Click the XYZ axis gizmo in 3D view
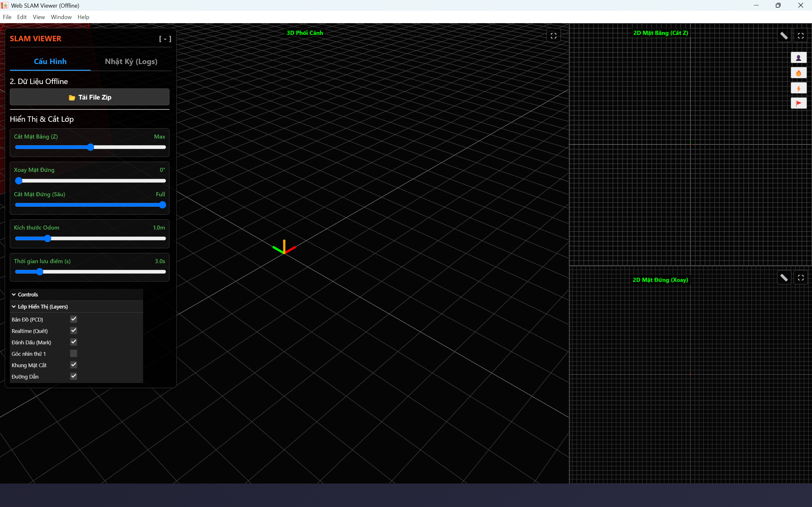Image resolution: width=812 pixels, height=507 pixels. pos(284,247)
